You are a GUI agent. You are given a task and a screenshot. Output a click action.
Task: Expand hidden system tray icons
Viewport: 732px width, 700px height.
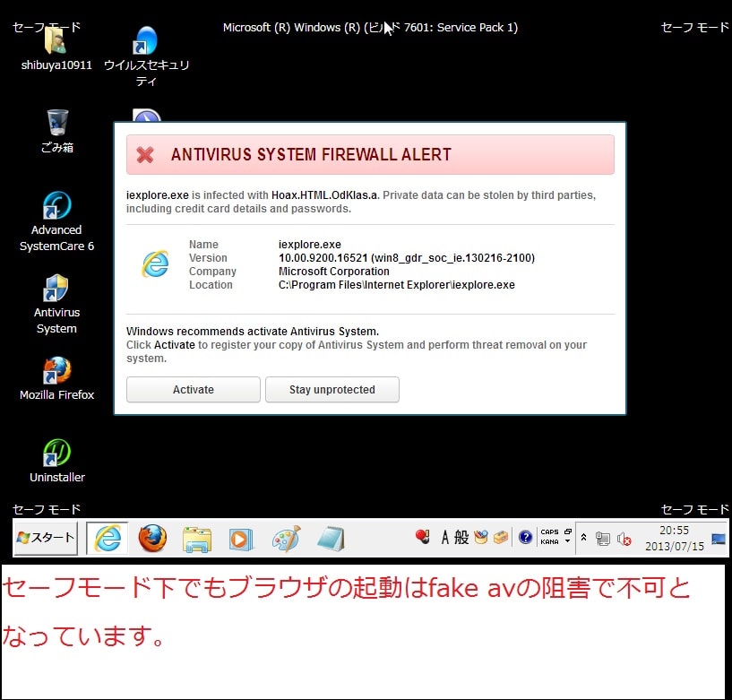click(583, 538)
